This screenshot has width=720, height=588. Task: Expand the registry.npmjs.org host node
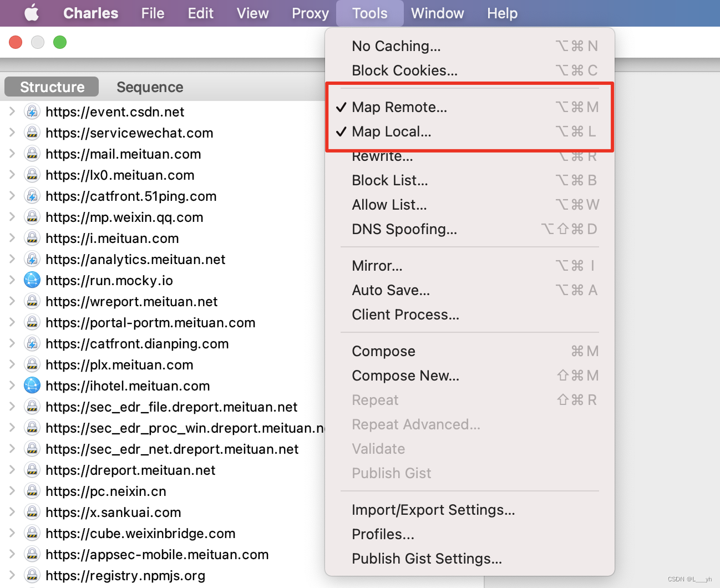coord(12,575)
